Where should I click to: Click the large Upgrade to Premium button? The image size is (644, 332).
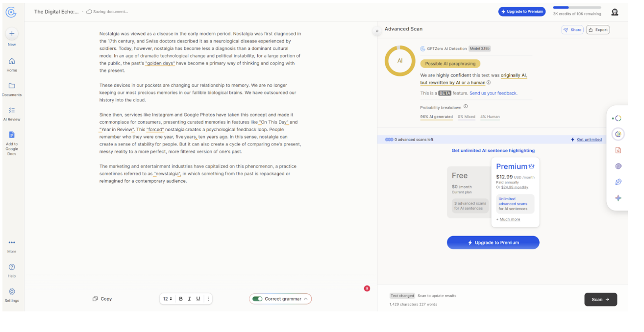click(493, 242)
